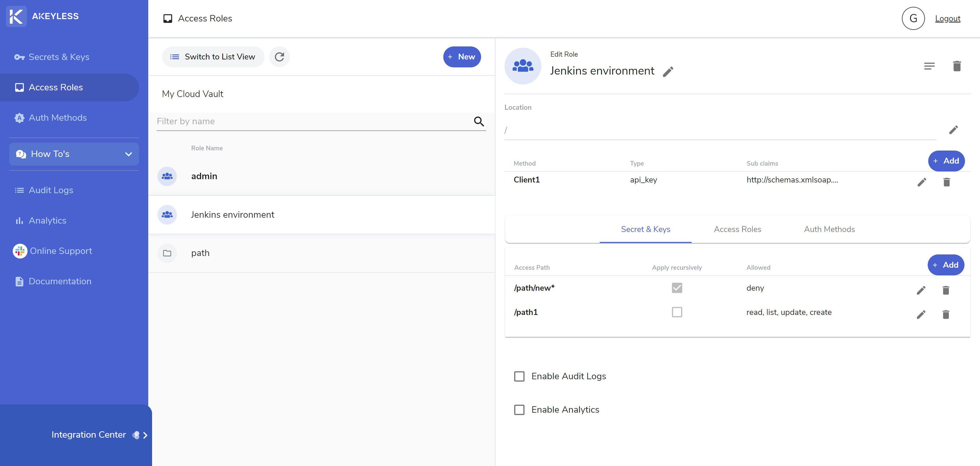Open Online Support link
Screen dimensions: 980x466
(52, 251)
